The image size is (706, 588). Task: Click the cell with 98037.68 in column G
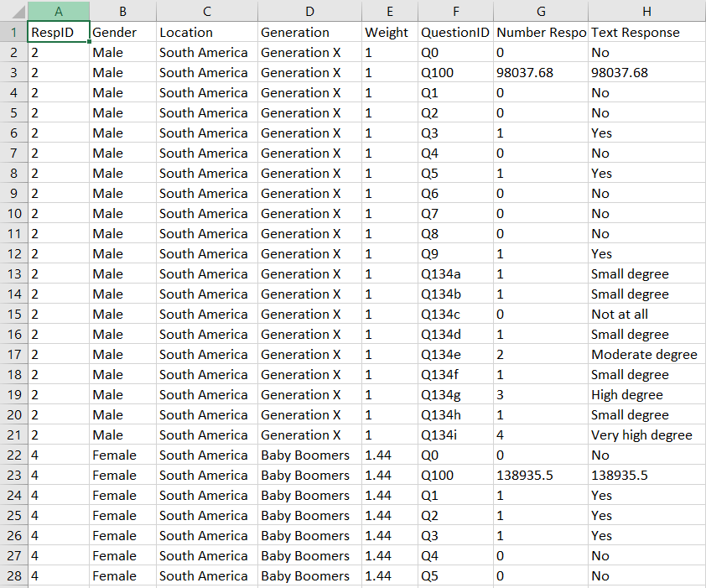(x=540, y=73)
